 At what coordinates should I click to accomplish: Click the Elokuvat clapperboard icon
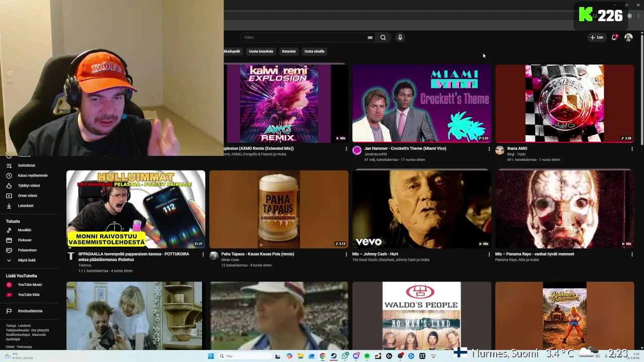(x=9, y=240)
